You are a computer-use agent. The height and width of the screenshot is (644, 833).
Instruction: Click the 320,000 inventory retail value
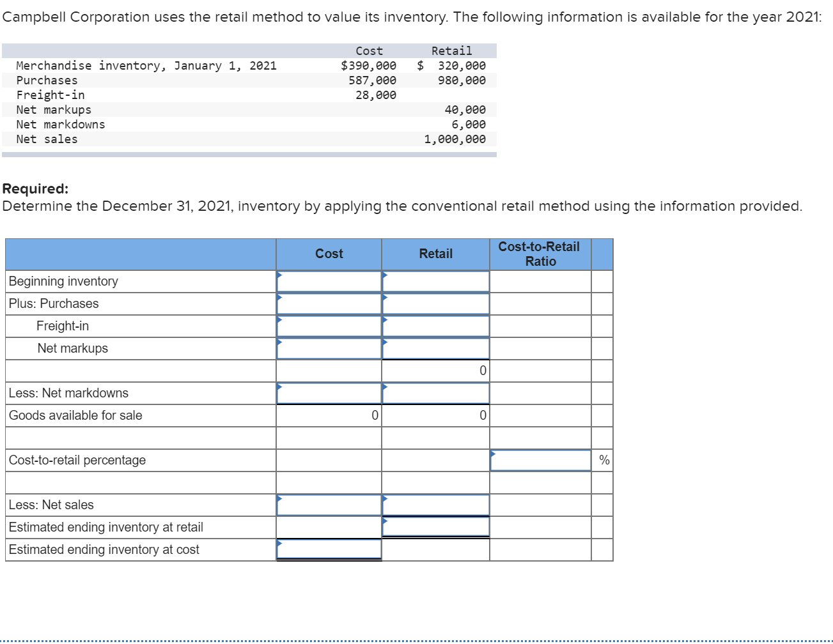[x=462, y=65]
